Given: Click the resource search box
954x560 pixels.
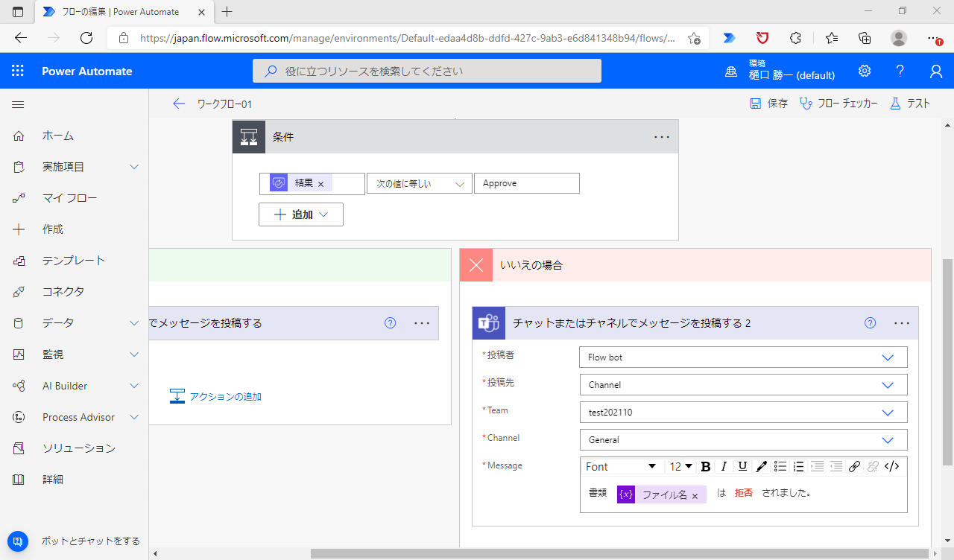Looking at the screenshot, I should point(427,71).
